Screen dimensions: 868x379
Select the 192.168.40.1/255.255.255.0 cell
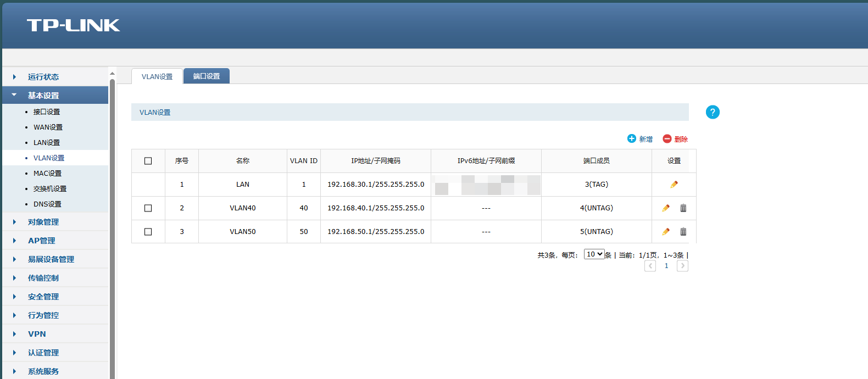coord(376,208)
